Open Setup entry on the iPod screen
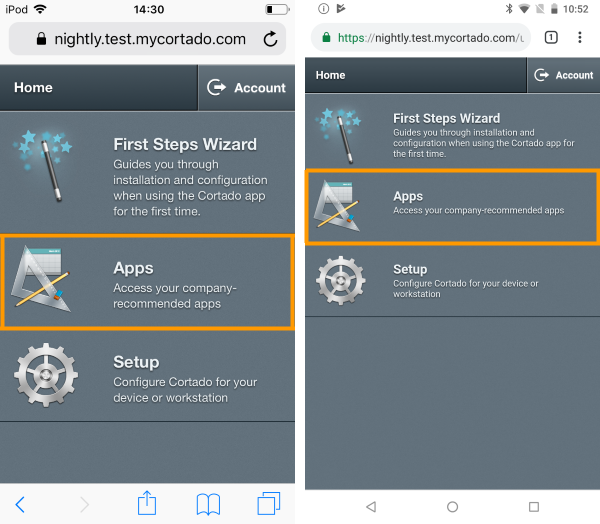The width and height of the screenshot is (600, 524). pos(147,376)
